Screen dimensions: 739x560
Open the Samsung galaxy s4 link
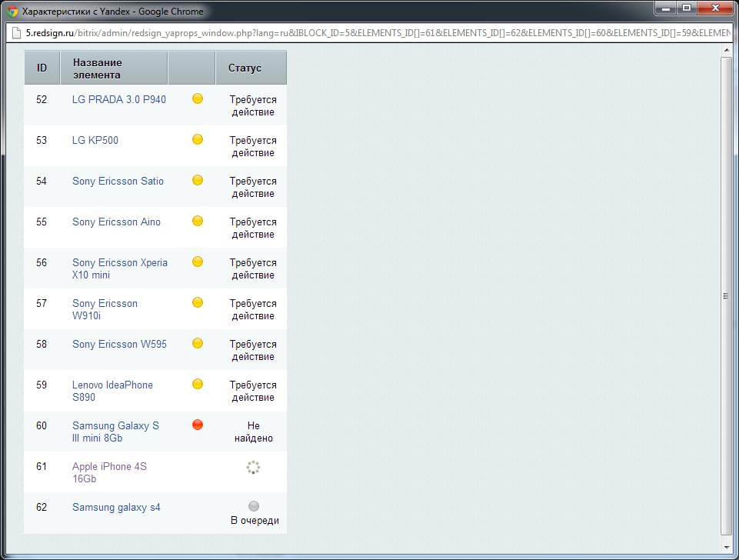[x=116, y=507]
